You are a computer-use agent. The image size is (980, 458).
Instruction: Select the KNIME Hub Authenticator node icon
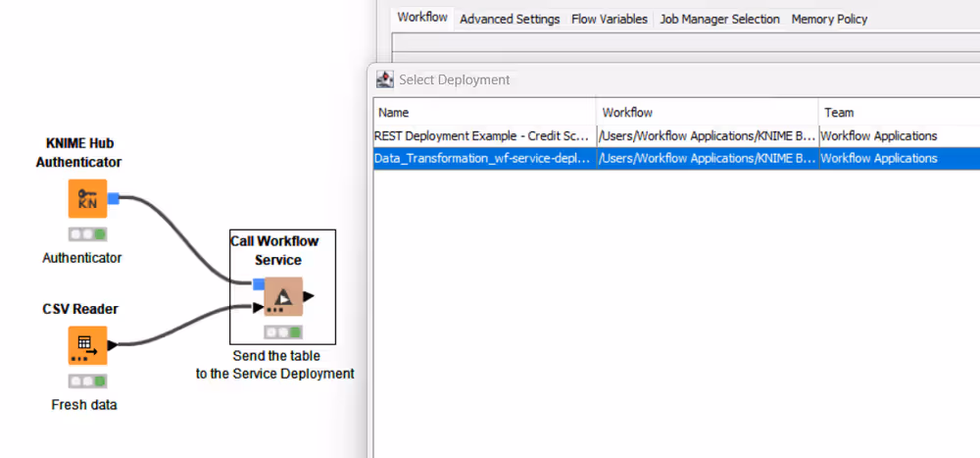pos(87,199)
